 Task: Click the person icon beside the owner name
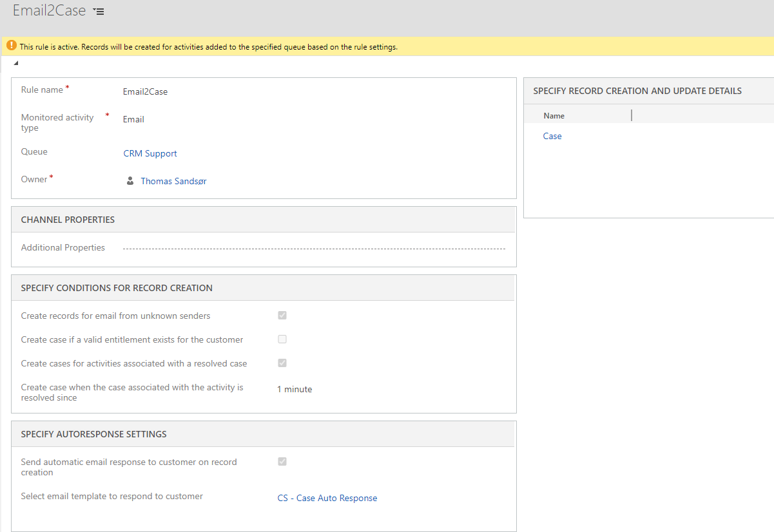pos(131,181)
